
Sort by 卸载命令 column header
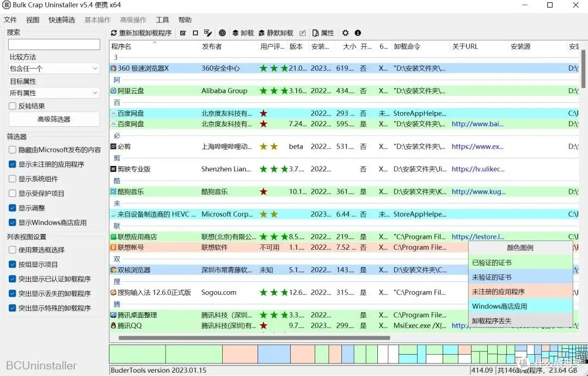420,46
